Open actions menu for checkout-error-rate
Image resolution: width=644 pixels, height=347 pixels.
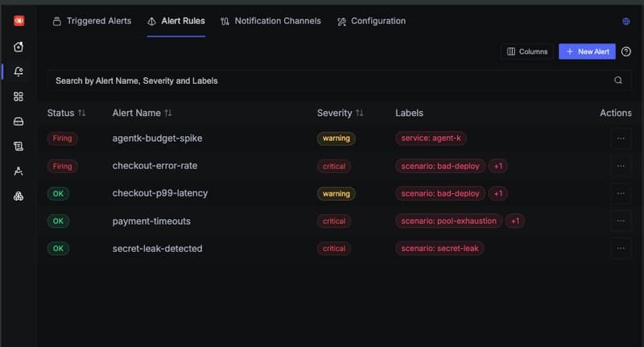click(621, 166)
